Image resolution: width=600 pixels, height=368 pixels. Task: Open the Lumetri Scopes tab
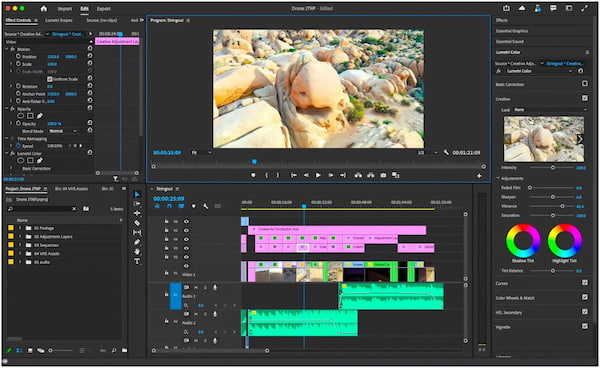(59, 20)
